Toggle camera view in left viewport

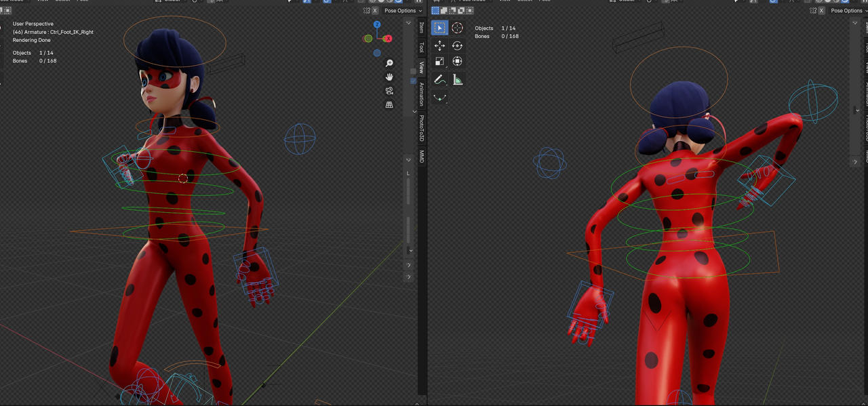pos(389,91)
